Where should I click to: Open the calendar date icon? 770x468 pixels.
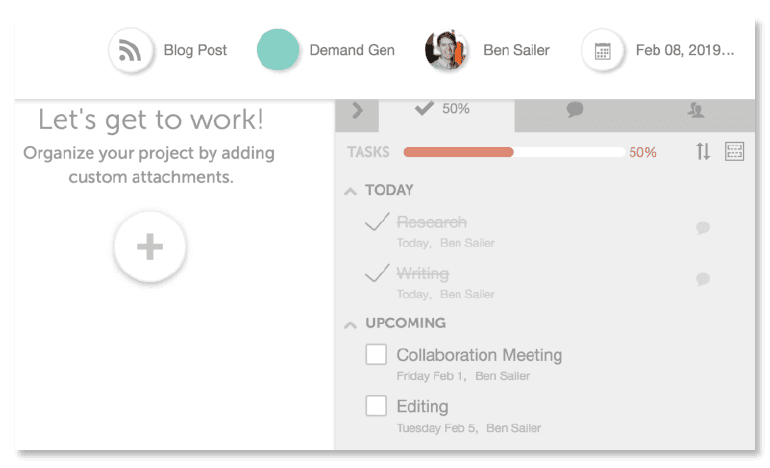click(x=602, y=50)
